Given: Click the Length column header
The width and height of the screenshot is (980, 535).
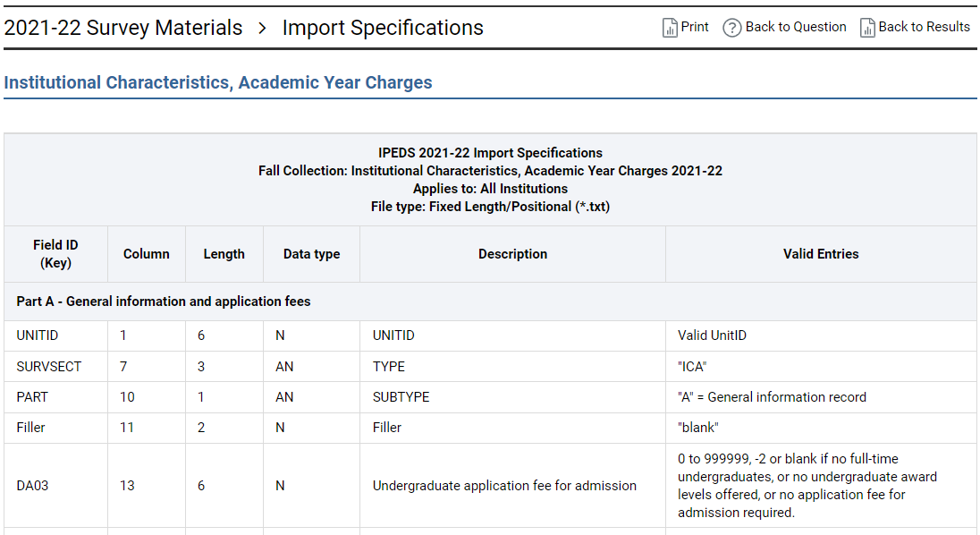Looking at the screenshot, I should pyautogui.click(x=224, y=254).
